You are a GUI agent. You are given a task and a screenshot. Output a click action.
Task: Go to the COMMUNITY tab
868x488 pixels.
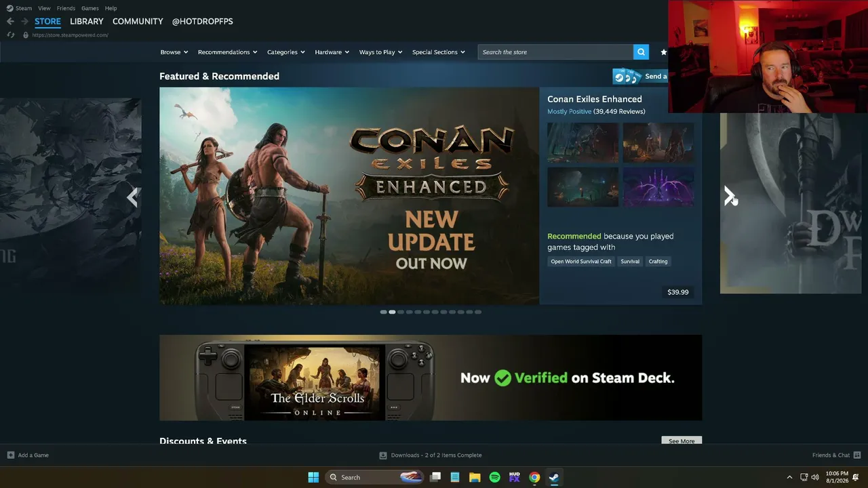point(138,22)
